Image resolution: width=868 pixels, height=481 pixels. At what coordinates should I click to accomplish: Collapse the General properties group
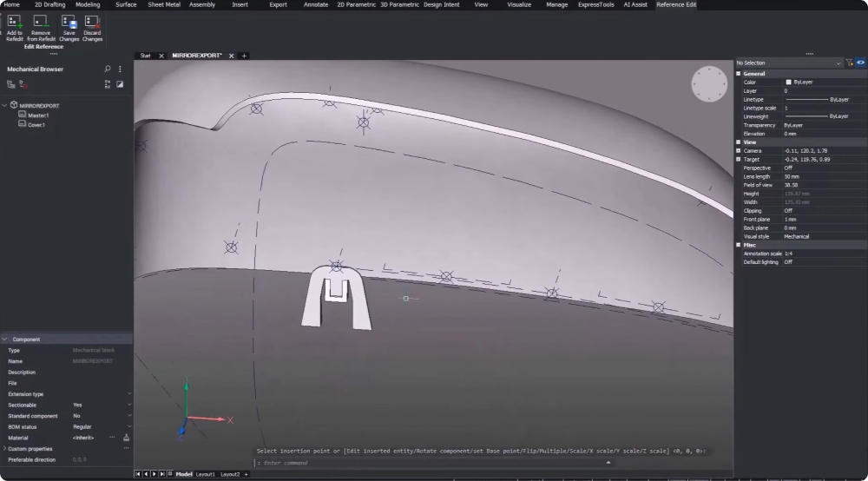point(739,74)
